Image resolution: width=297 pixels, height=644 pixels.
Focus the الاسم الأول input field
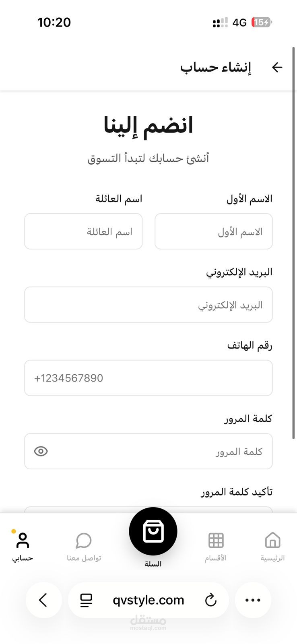(213, 231)
